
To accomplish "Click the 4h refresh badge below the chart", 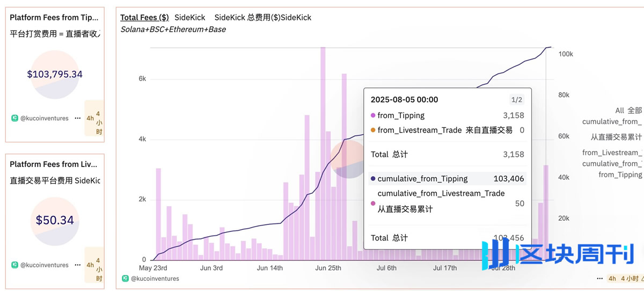I will (x=612, y=279).
